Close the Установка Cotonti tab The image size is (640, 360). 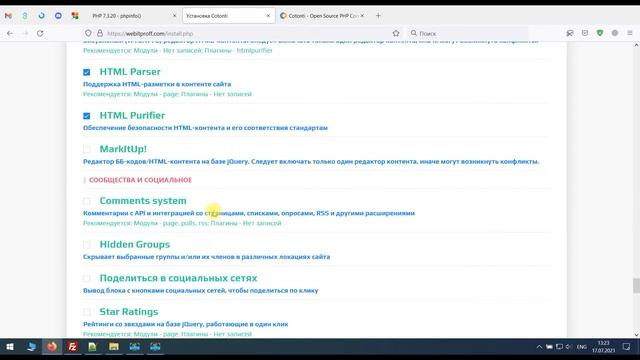click(268, 16)
